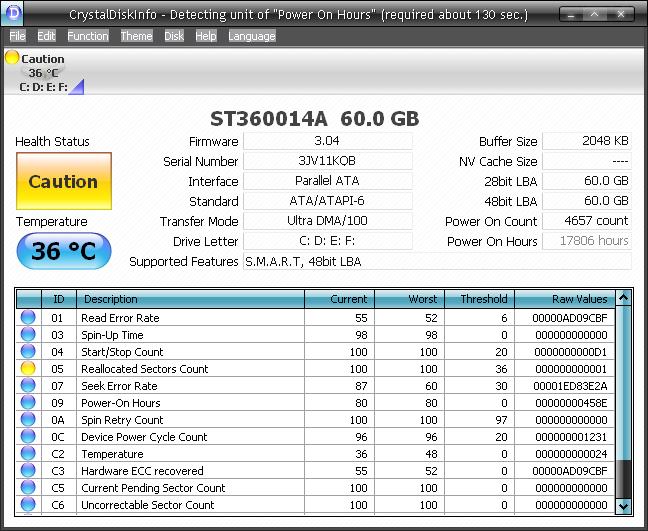This screenshot has height=531, width=648.
Task: Click blue status orb for Uncorrectable Sector Count
Action: pos(28,504)
